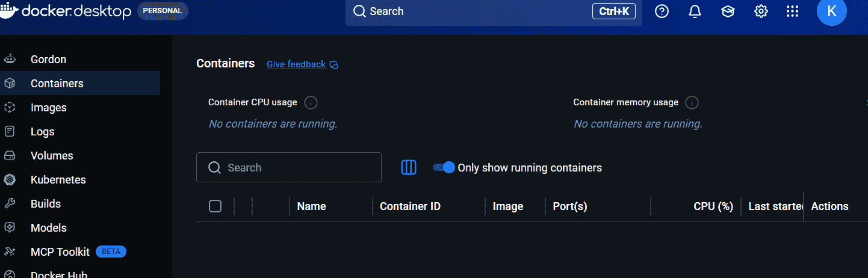Focus the top global Search bar
The height and width of the screenshot is (278, 868).
tap(494, 11)
